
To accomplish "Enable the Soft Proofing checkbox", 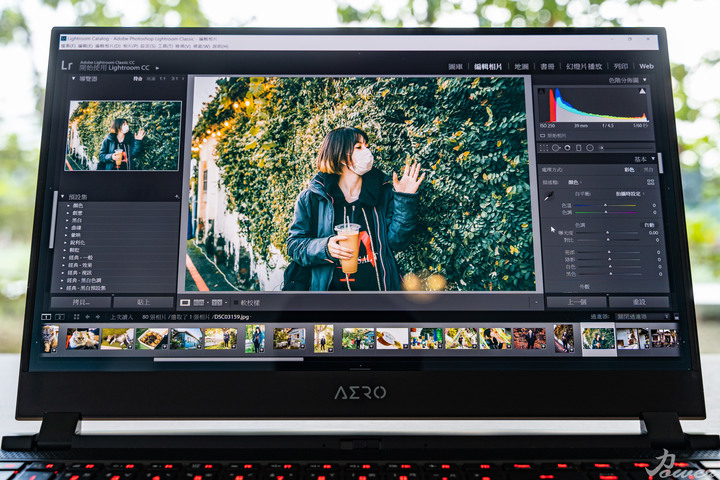I will click(236, 303).
